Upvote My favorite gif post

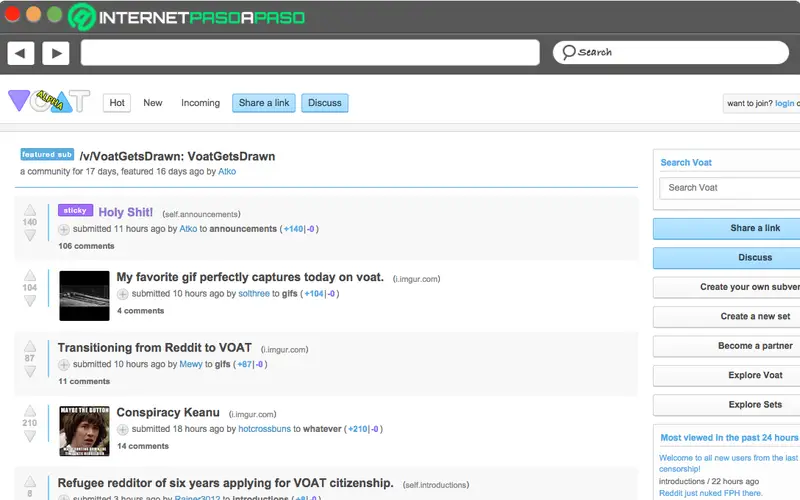tap(30, 275)
